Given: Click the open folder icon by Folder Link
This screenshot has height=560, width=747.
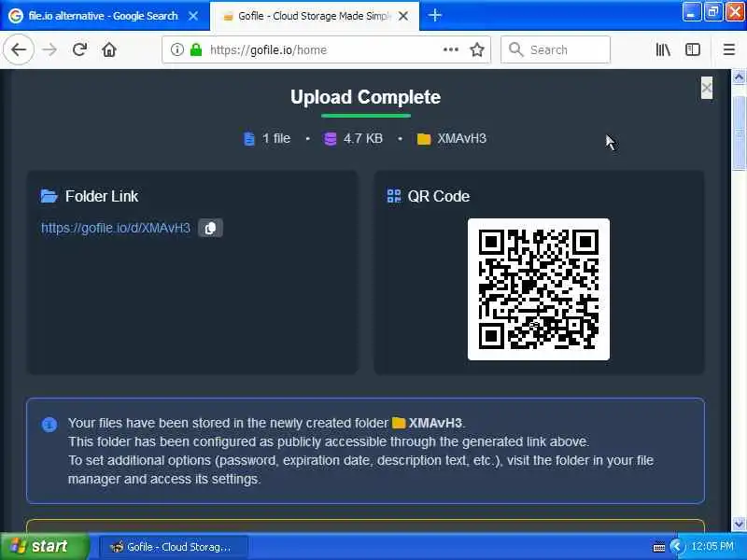Looking at the screenshot, I should click(49, 196).
